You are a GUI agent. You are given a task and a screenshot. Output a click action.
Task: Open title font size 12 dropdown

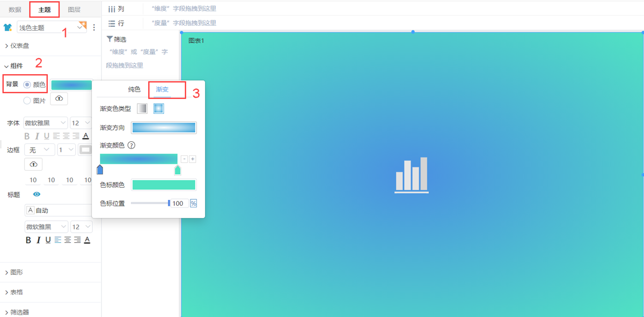tap(82, 227)
